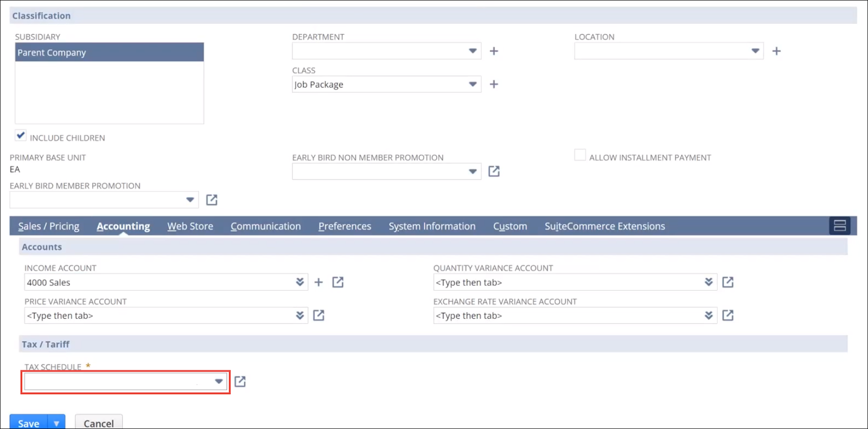
Task: Open Quantity Variance Account in new window
Action: (x=727, y=282)
